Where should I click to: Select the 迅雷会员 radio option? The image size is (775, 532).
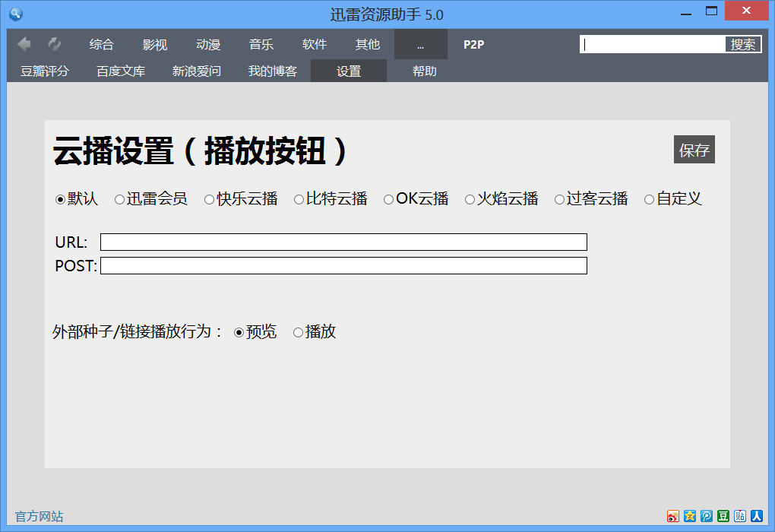tap(119, 200)
